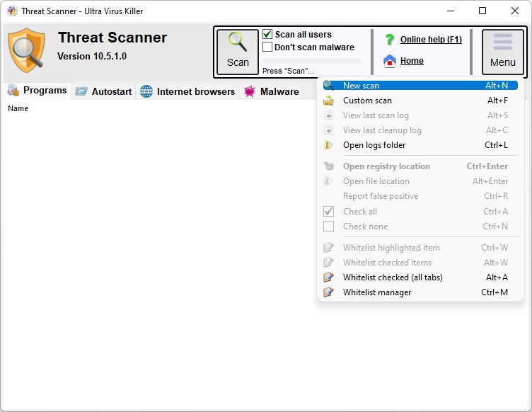Click the green question mark help icon

389,40
